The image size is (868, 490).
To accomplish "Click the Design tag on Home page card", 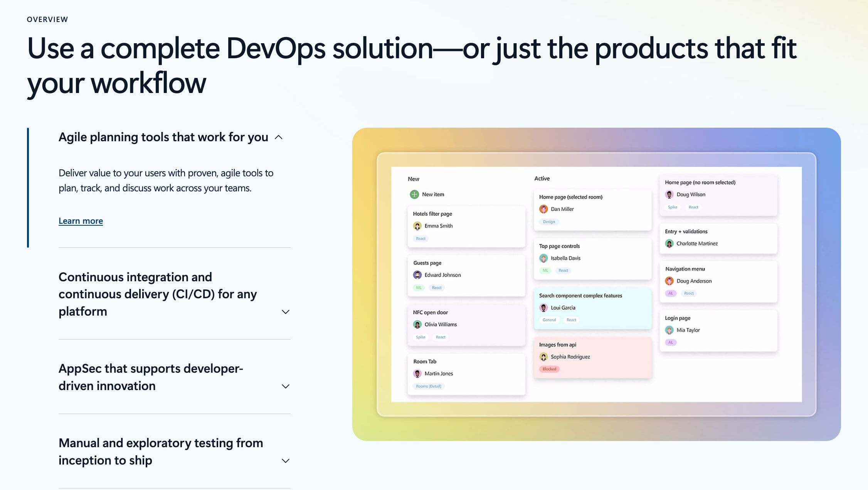I will click(549, 222).
